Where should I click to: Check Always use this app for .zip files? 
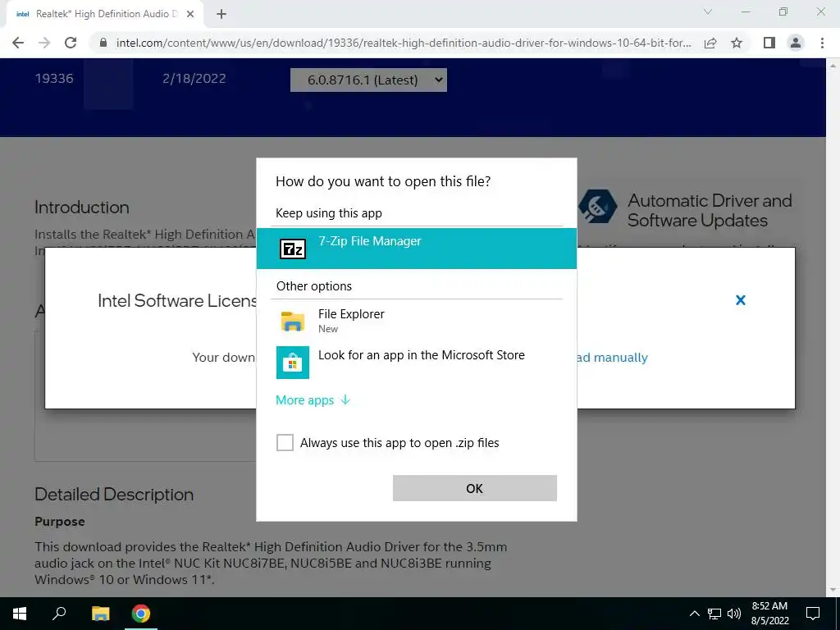[285, 442]
